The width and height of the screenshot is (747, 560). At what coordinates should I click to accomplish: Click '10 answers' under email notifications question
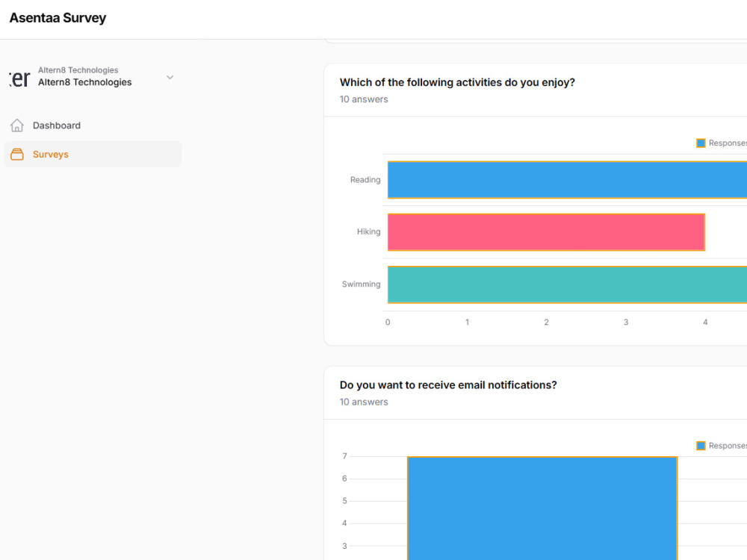coord(364,402)
